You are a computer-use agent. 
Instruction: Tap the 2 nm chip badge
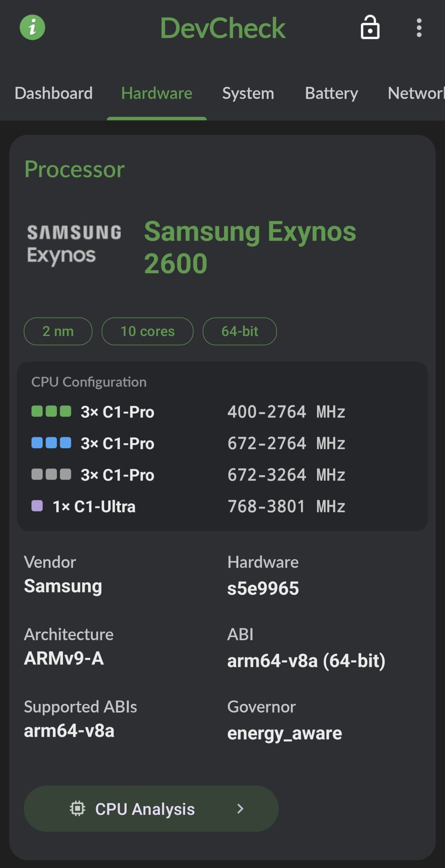[x=58, y=331]
